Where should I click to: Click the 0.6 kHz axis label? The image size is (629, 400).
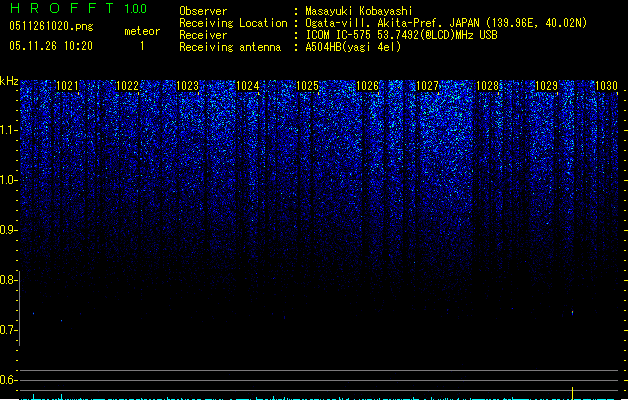click(9, 380)
